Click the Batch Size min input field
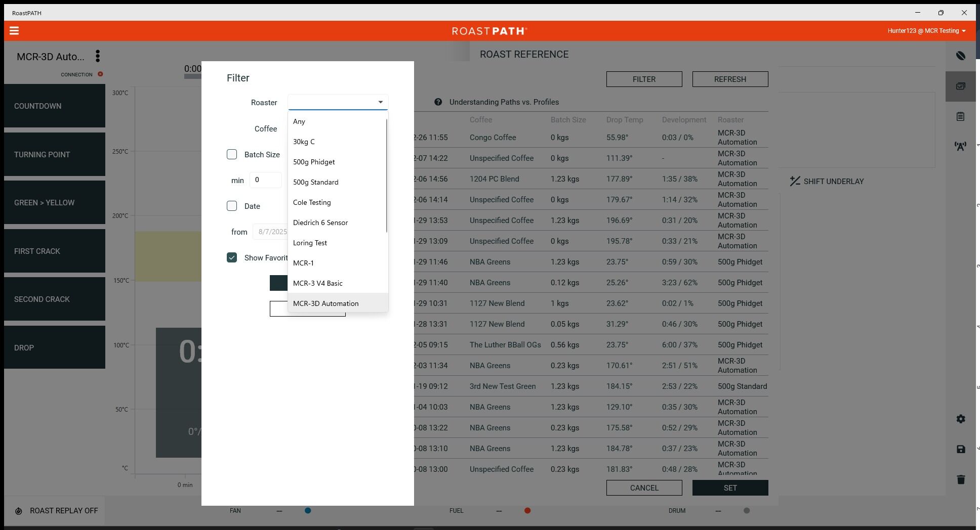980x530 pixels. point(266,180)
